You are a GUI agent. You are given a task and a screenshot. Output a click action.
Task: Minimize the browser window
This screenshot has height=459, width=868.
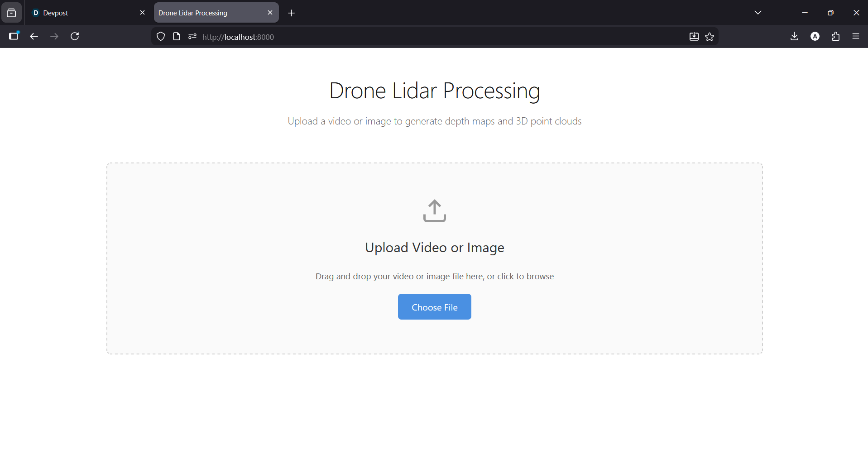click(x=805, y=13)
